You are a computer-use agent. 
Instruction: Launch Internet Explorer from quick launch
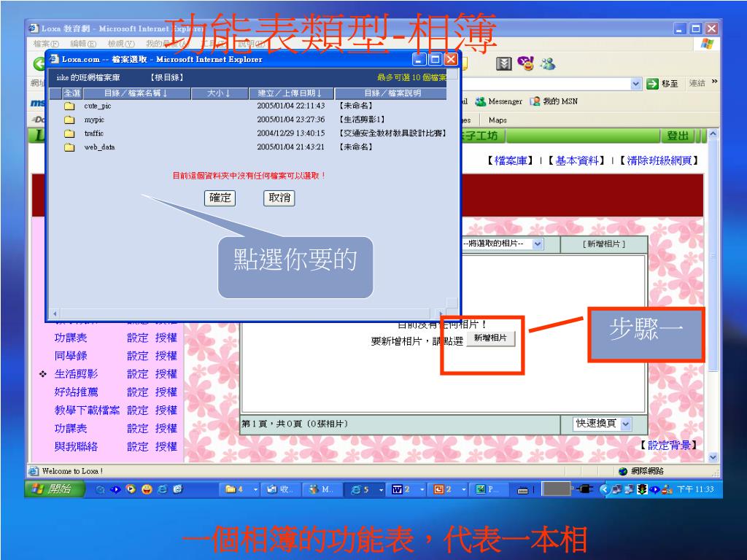coord(162,489)
